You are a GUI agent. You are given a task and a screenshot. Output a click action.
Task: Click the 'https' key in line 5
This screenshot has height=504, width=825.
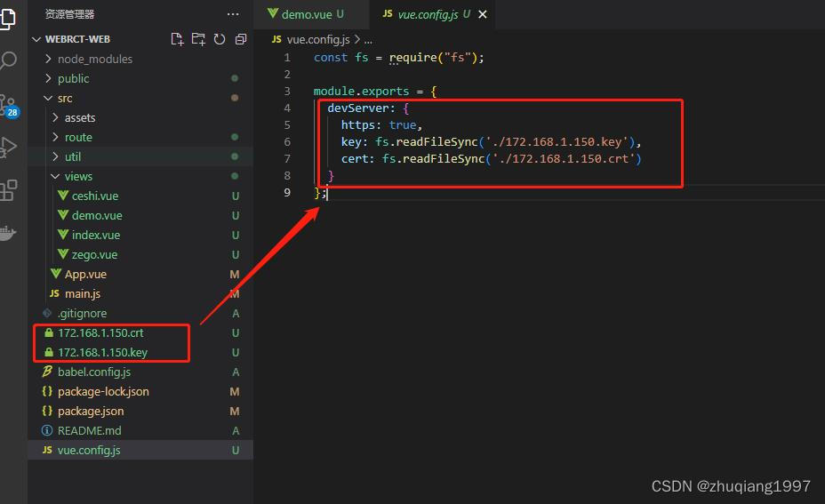point(357,124)
